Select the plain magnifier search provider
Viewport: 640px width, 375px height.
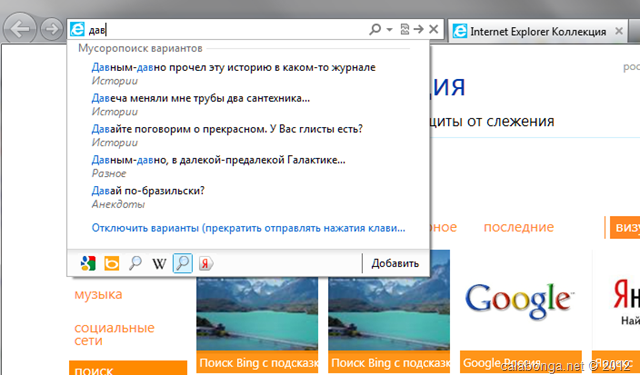(135, 264)
